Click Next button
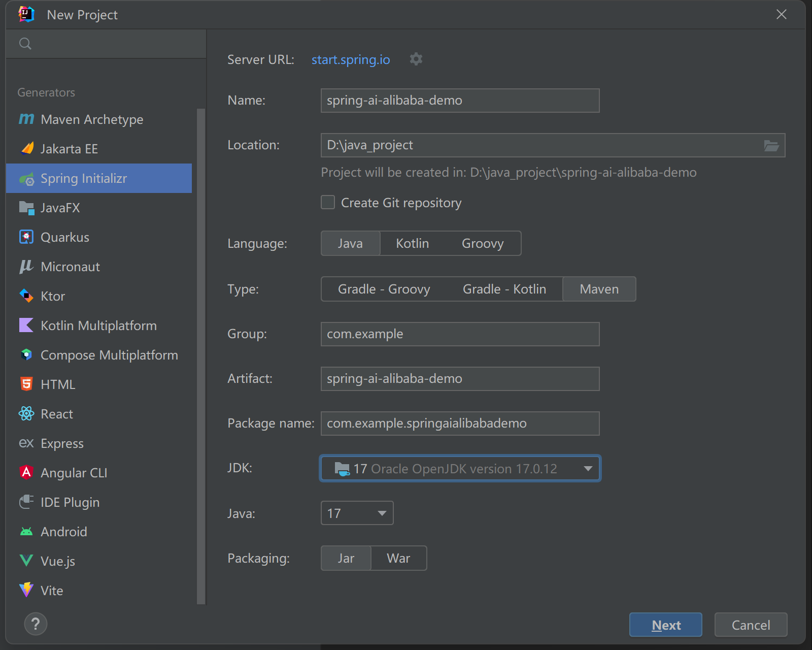The width and height of the screenshot is (812, 650). [x=666, y=625]
